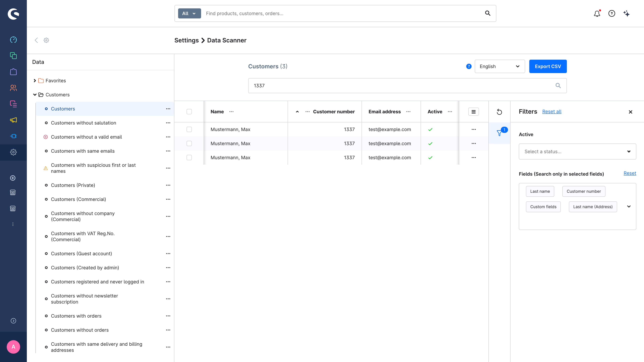Click the global search magnifier icon
This screenshot has height=362, width=644.
pos(488,13)
